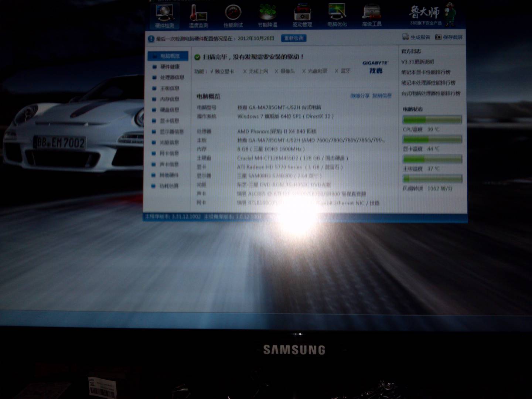Click the 'Crucial M4-CT128M4SSD2' disk value

[293, 158]
